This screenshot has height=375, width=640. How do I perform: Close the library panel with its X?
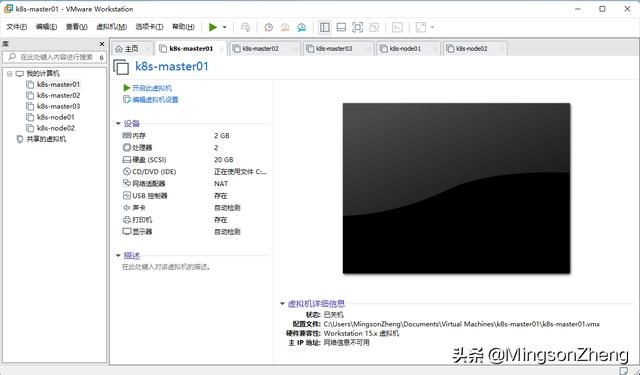point(102,44)
